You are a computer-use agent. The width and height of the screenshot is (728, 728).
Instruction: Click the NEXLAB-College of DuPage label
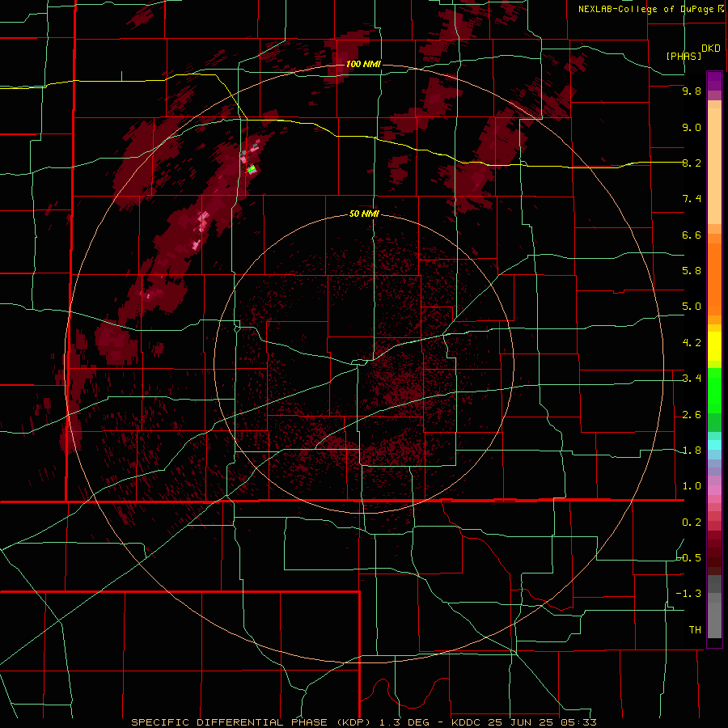pyautogui.click(x=645, y=9)
